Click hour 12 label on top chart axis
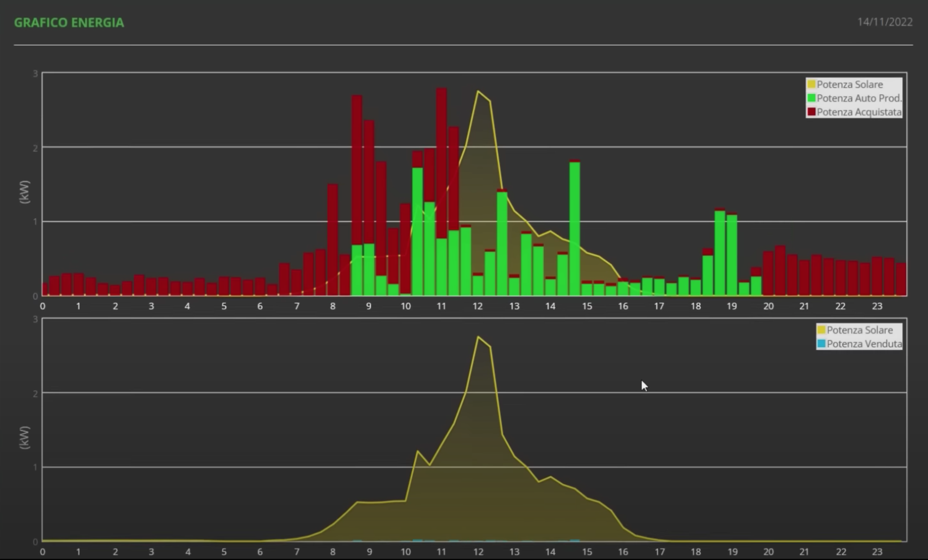Image resolution: width=928 pixels, height=560 pixels. (478, 306)
